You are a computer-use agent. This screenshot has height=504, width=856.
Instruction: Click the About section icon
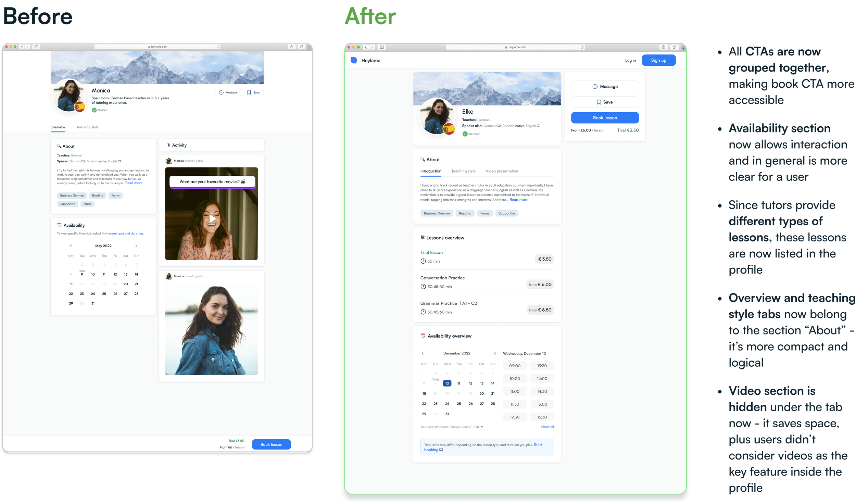point(422,159)
